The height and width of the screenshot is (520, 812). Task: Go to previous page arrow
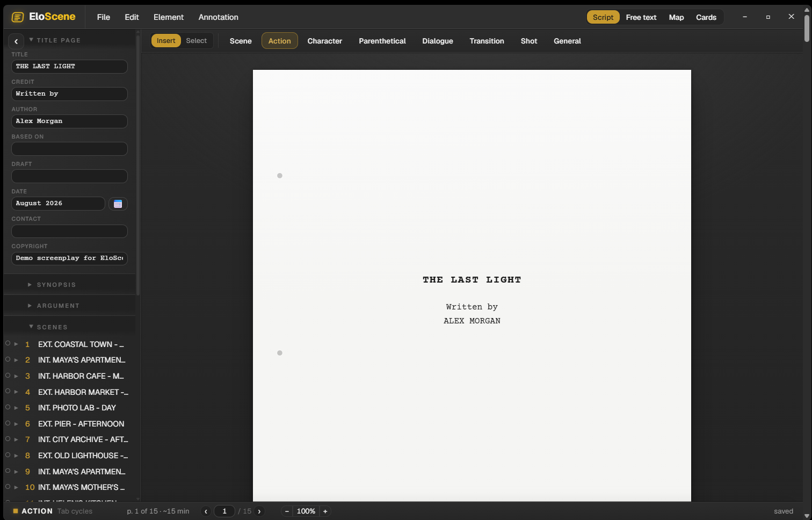pos(206,511)
